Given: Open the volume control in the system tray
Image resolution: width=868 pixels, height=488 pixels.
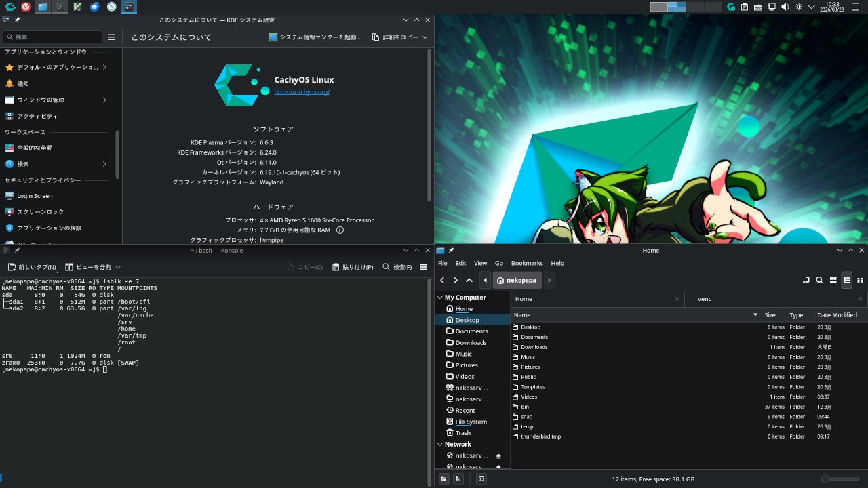Looking at the screenshot, I should [785, 7].
